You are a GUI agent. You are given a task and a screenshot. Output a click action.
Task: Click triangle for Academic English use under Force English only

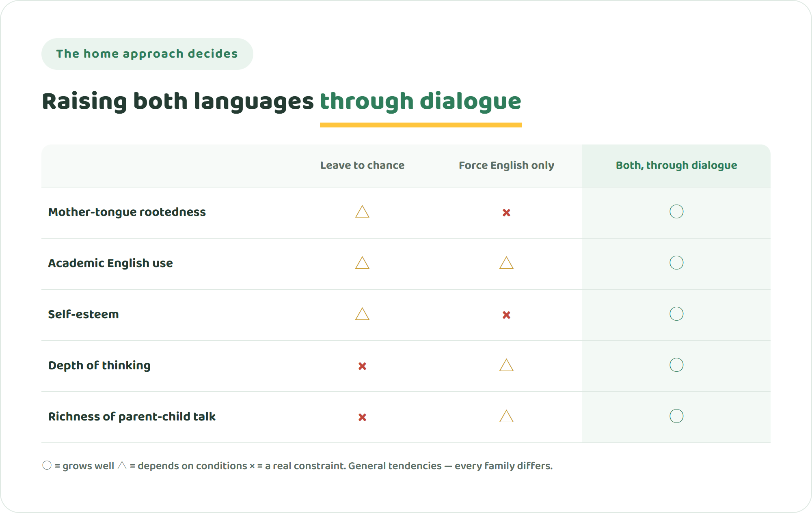click(x=506, y=263)
